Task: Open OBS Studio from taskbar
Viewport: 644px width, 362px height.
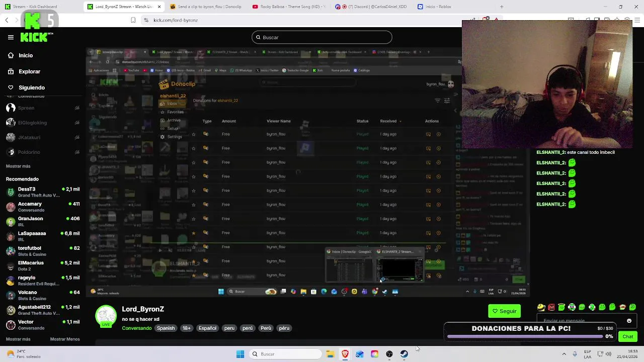Action: coord(389,354)
